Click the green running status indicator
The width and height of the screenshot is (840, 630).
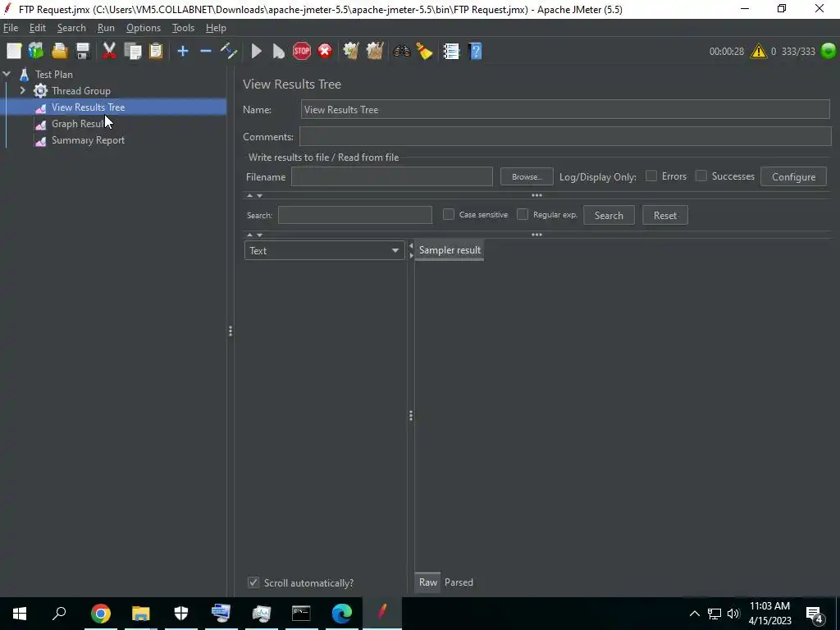coord(829,51)
